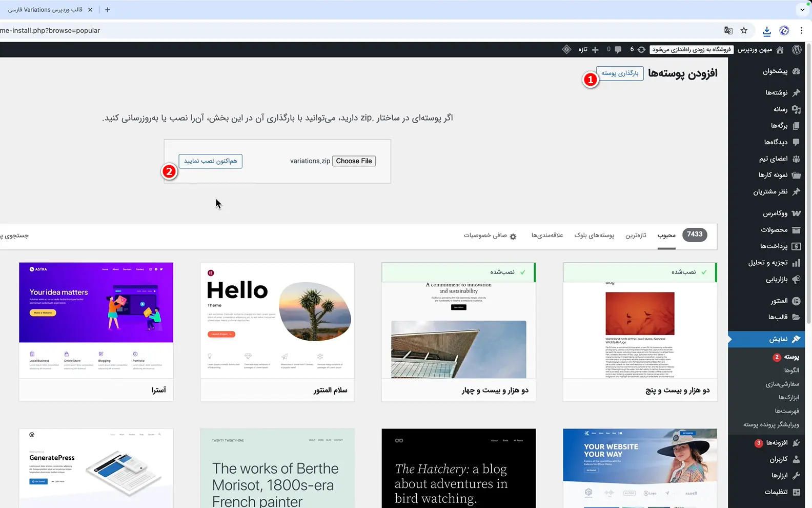Select the Berthe Morisot painter theme thumbnail

277,468
